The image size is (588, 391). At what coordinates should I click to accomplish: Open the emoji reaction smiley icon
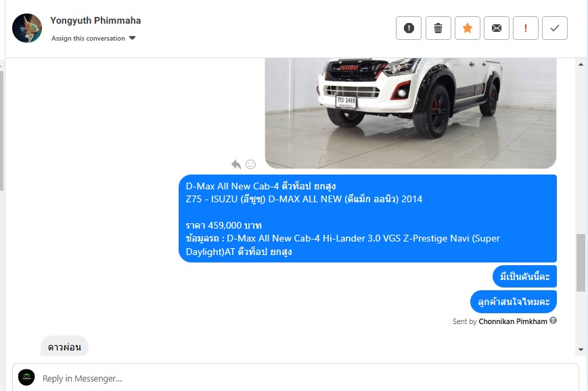point(250,164)
